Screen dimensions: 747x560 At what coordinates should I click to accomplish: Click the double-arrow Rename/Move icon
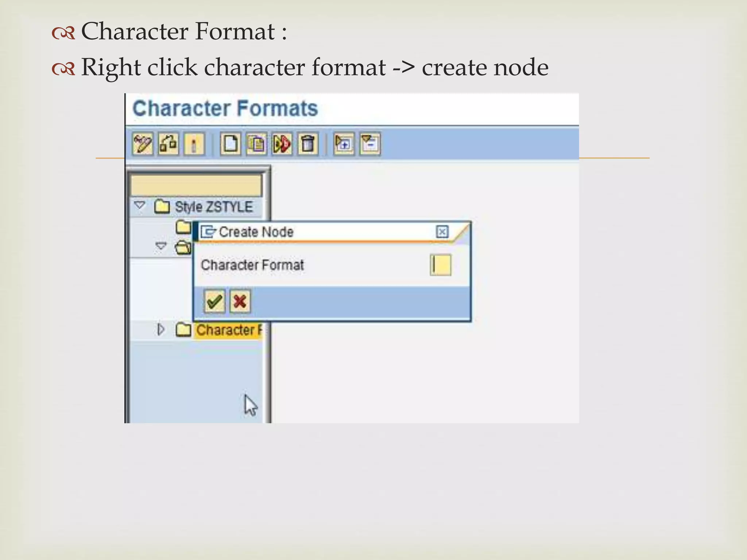(x=282, y=144)
